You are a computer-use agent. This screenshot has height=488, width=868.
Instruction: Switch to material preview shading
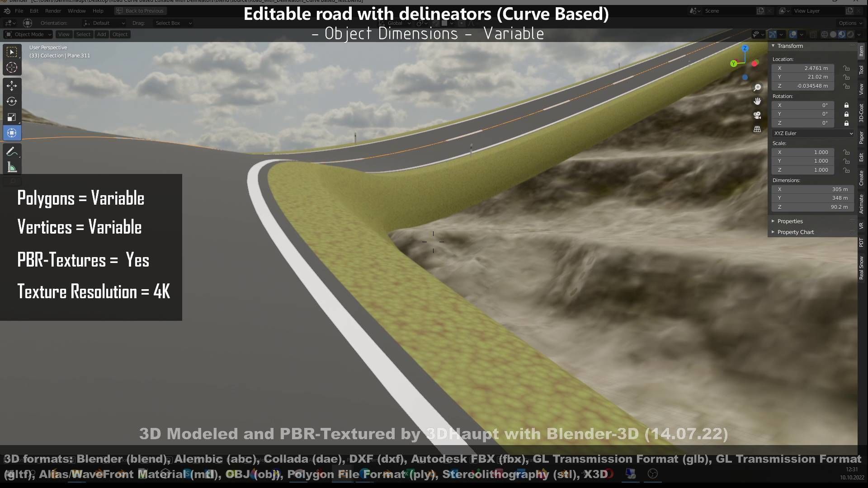coord(842,34)
